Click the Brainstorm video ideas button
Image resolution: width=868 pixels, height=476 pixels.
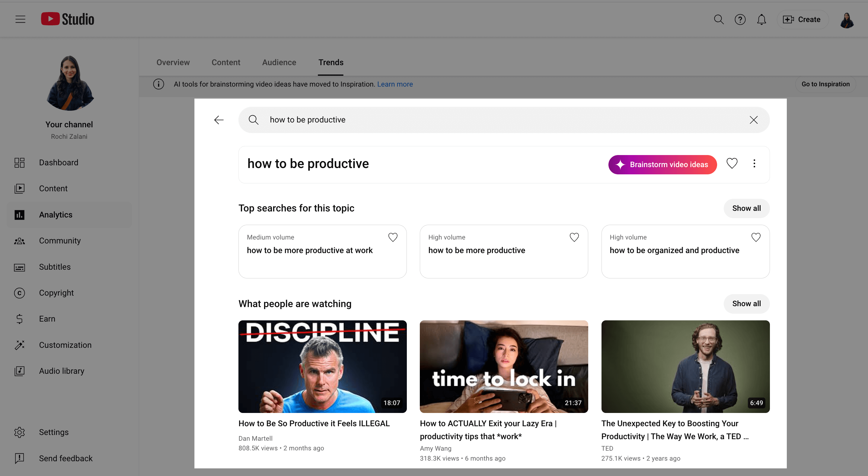[x=662, y=164]
